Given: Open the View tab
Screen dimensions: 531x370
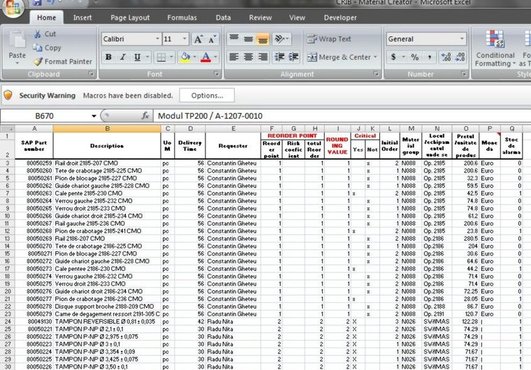Looking at the screenshot, I should [x=297, y=18].
